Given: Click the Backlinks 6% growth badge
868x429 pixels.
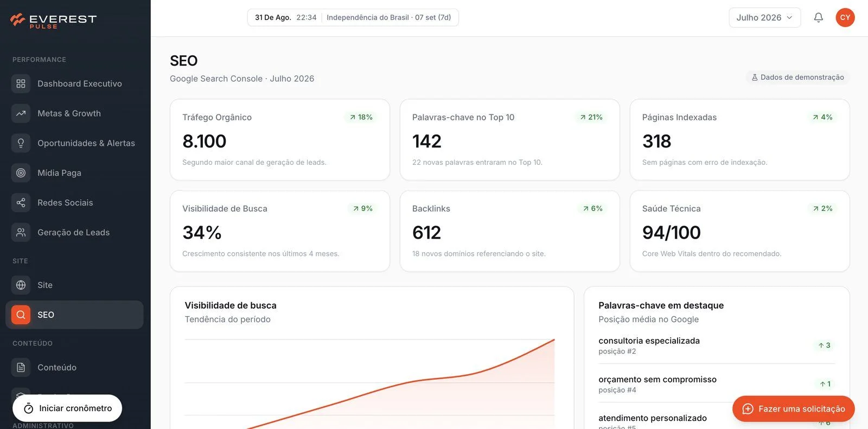Looking at the screenshot, I should [593, 208].
